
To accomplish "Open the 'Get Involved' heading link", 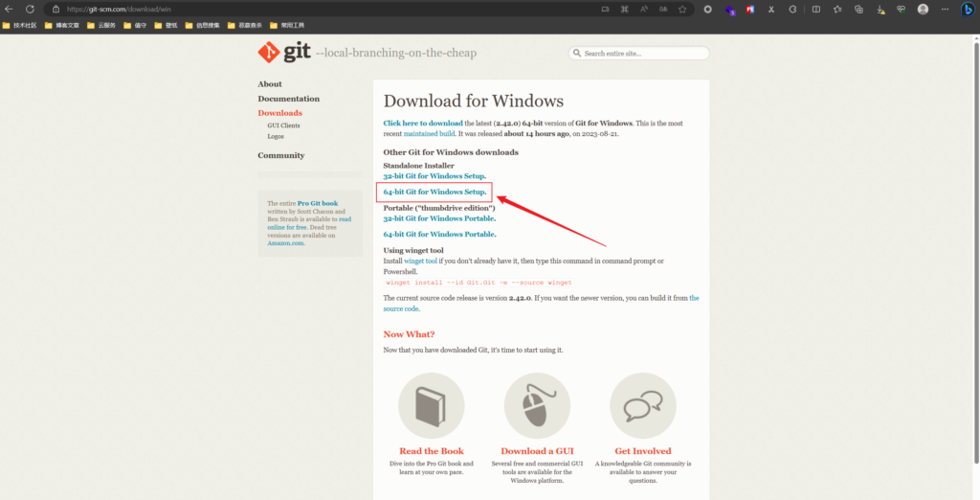I will 643,451.
